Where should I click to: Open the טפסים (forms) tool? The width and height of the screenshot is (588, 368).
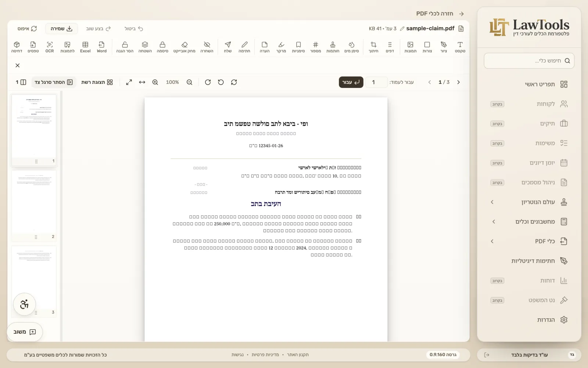pos(33,47)
